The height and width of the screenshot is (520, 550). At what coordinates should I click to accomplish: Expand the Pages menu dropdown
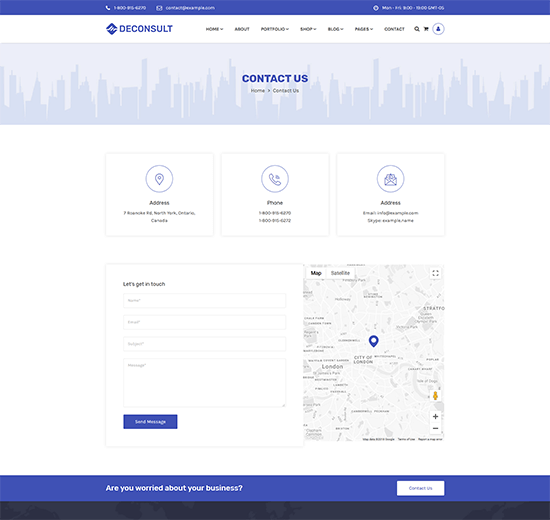[x=364, y=29]
